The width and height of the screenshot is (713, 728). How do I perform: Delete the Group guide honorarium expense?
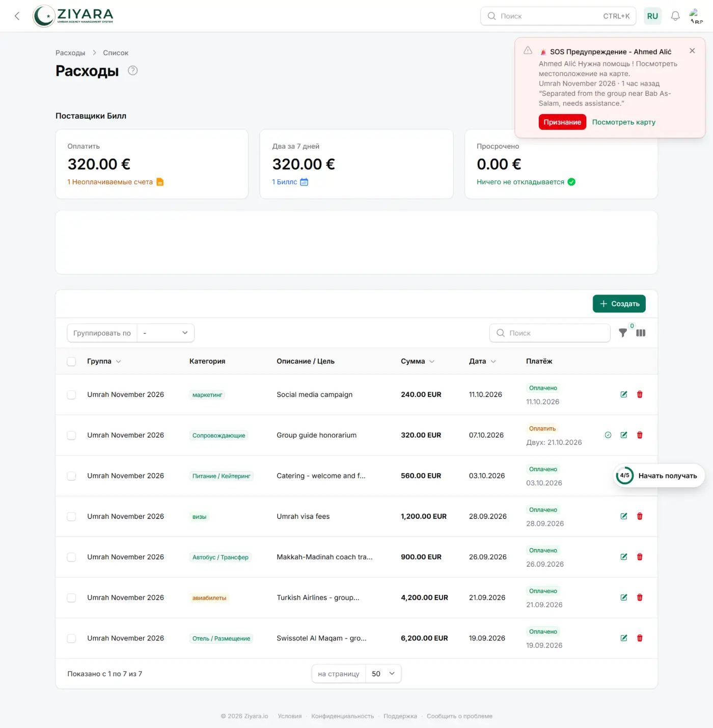[x=640, y=435]
